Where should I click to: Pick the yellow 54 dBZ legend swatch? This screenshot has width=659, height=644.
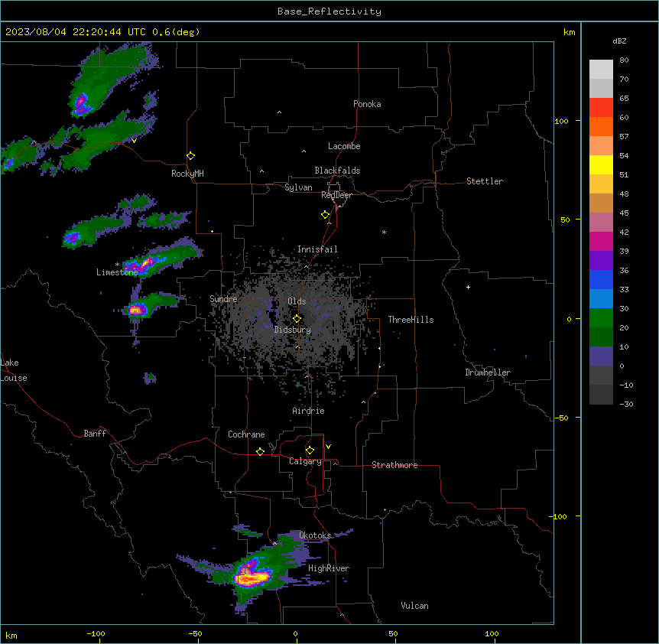[x=601, y=164]
